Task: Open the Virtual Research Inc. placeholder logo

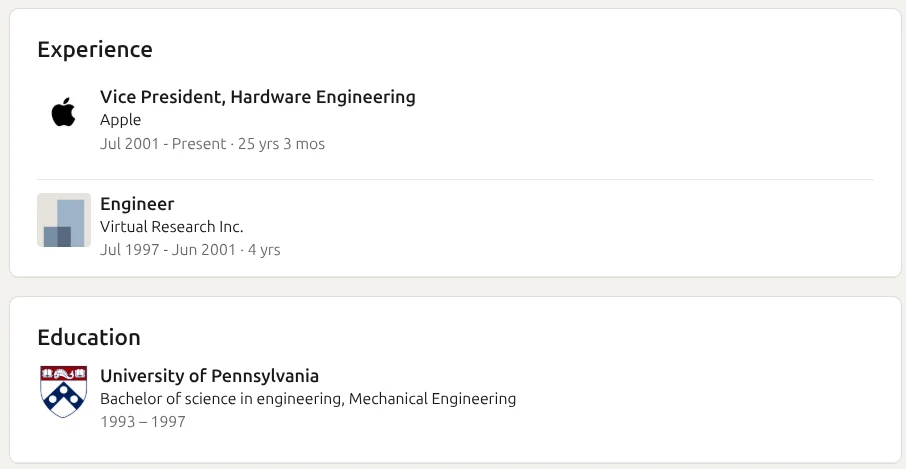Action: click(64, 220)
